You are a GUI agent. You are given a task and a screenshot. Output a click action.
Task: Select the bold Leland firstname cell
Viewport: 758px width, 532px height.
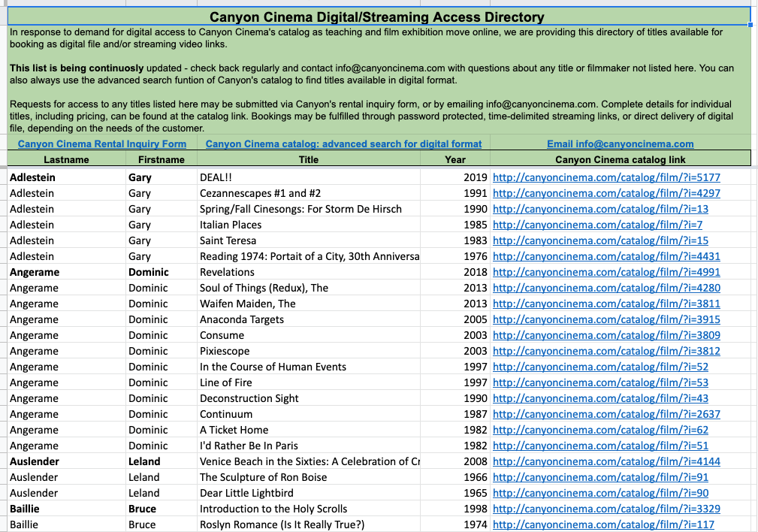[x=162, y=462]
